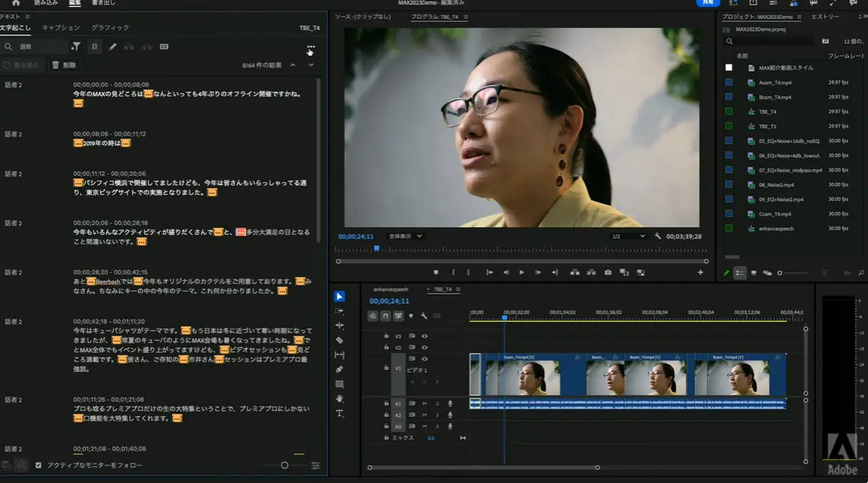Toggle V3 track visibility eye
The image size is (868, 483).
(x=425, y=336)
